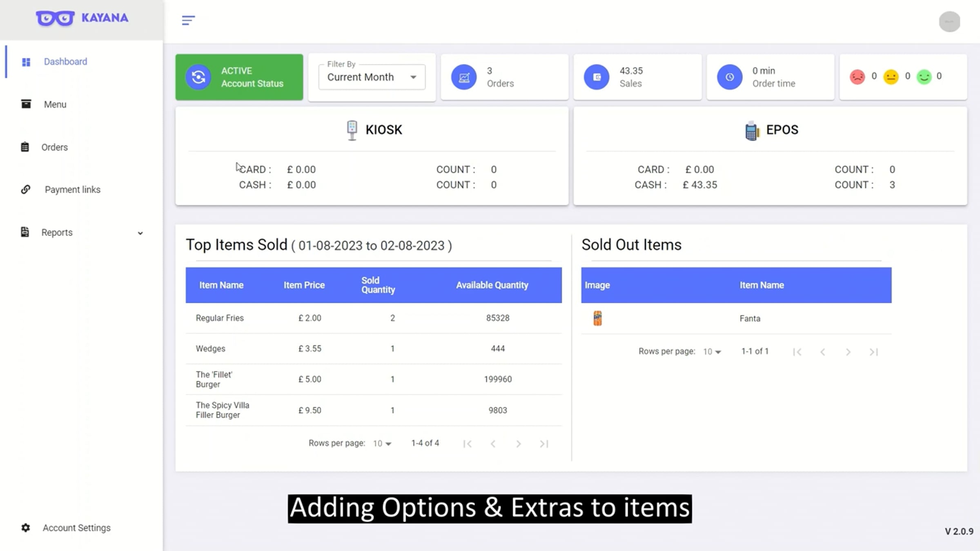
Task: Open Payment links page
Action: [x=72, y=190]
